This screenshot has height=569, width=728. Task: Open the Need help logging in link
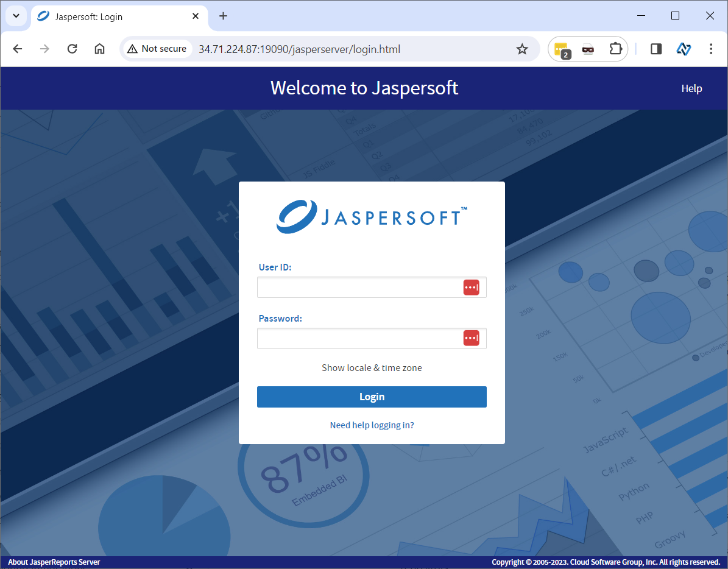(372, 425)
